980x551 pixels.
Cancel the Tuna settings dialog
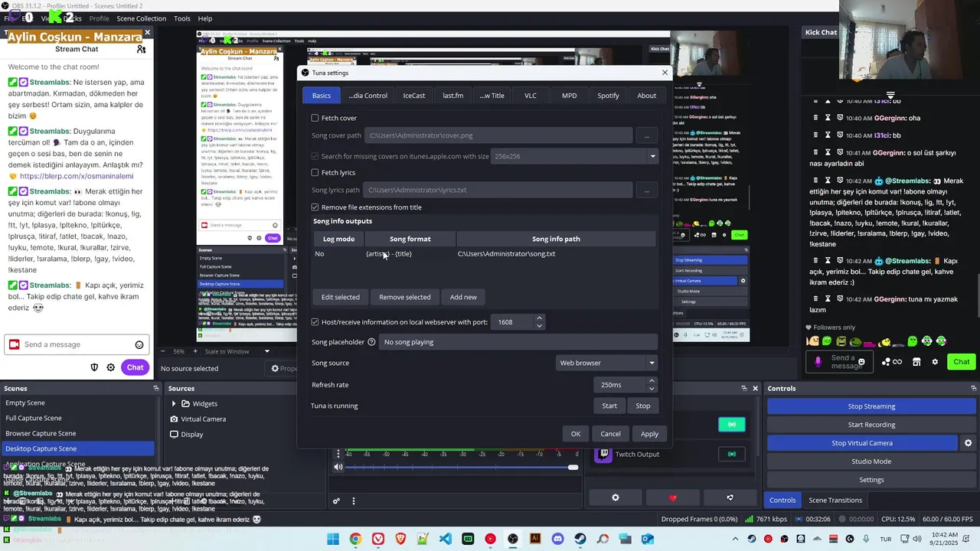[x=610, y=434]
